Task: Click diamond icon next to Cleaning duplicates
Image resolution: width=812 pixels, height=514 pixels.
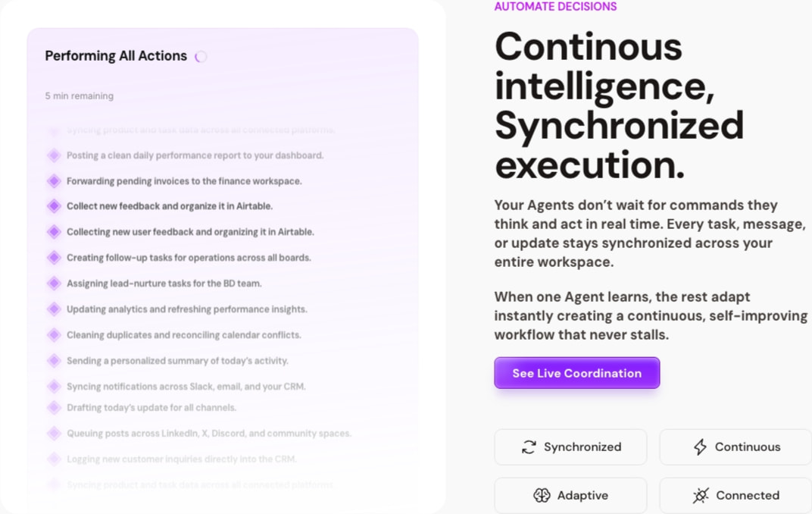Action: coord(54,335)
